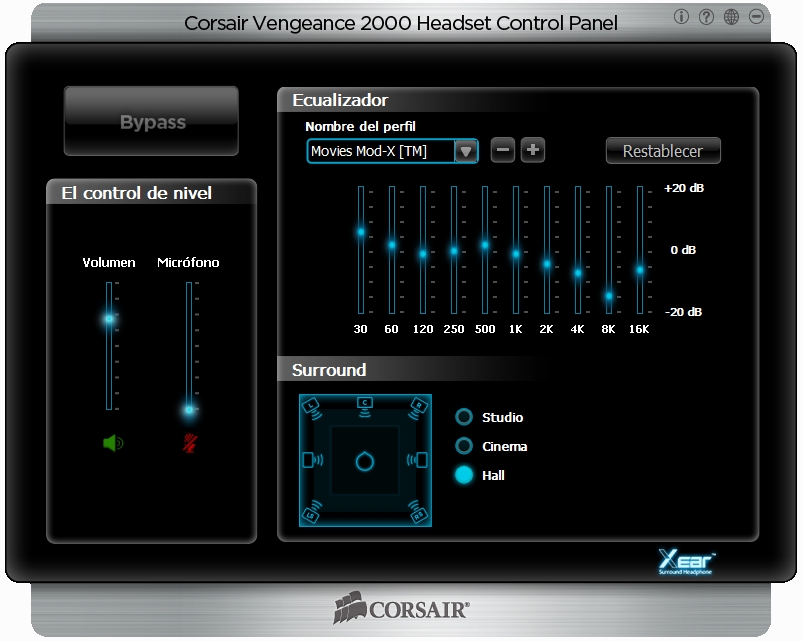Click the center speaker icon in surround map

[365, 402]
